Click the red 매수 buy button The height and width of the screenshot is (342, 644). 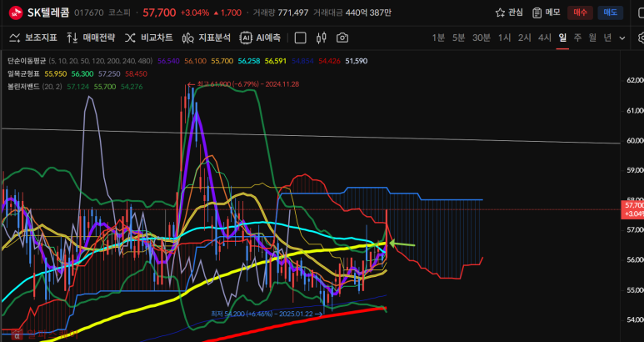click(x=580, y=13)
